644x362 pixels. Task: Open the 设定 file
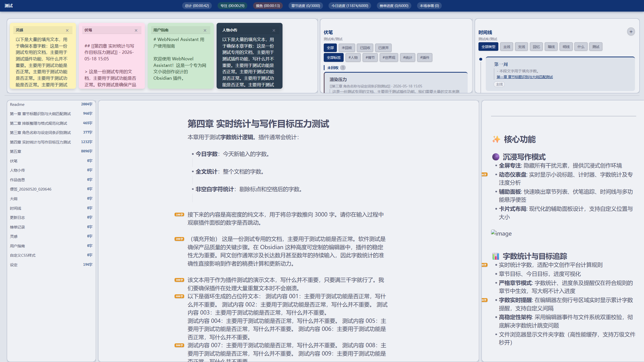51,265
